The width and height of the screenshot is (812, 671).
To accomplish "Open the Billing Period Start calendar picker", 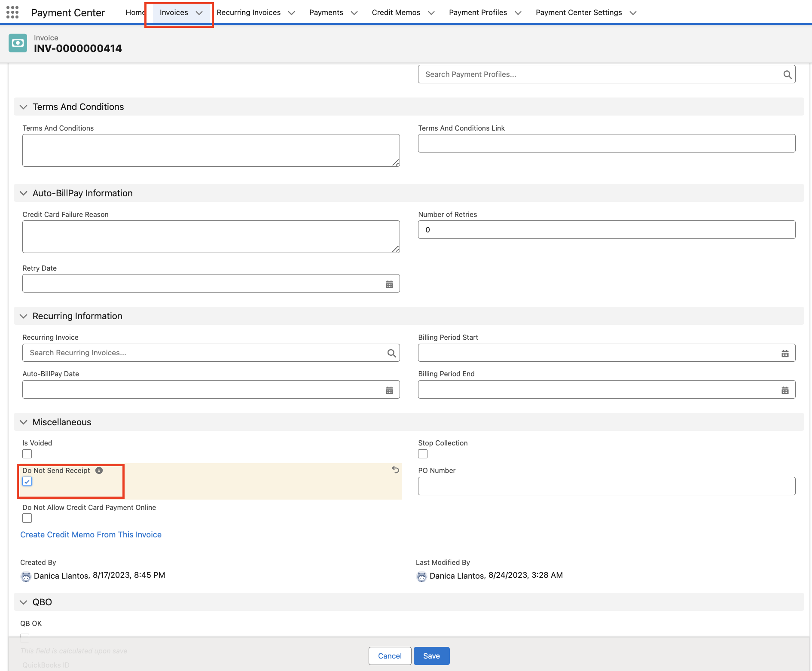I will (x=785, y=353).
